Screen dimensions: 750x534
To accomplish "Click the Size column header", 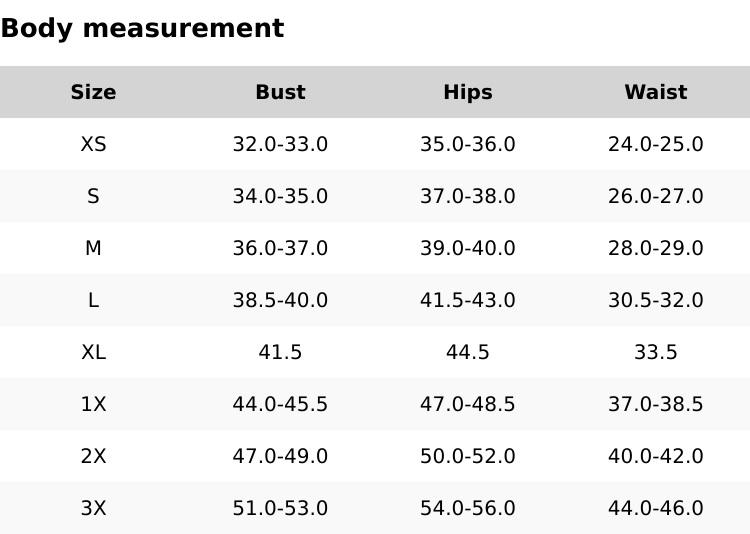I will click(93, 93).
